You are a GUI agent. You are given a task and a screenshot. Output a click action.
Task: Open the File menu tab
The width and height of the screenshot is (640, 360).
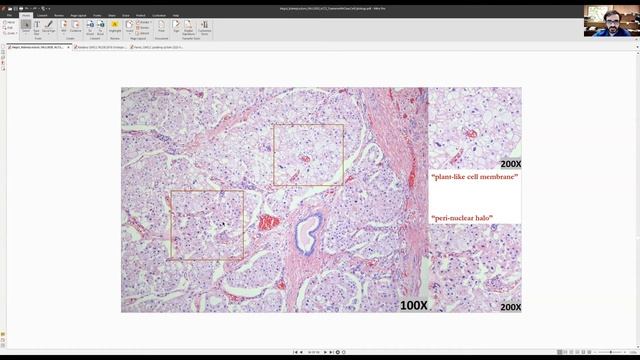tap(9, 16)
